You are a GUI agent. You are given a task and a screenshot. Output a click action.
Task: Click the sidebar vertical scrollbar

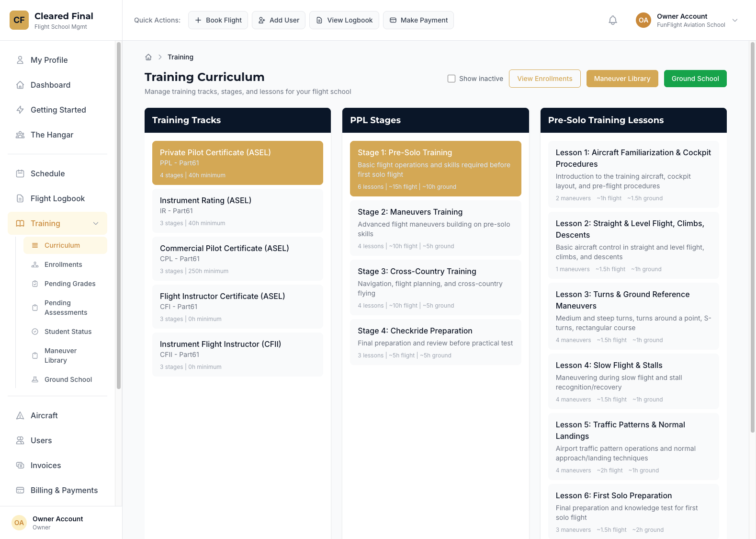119,216
